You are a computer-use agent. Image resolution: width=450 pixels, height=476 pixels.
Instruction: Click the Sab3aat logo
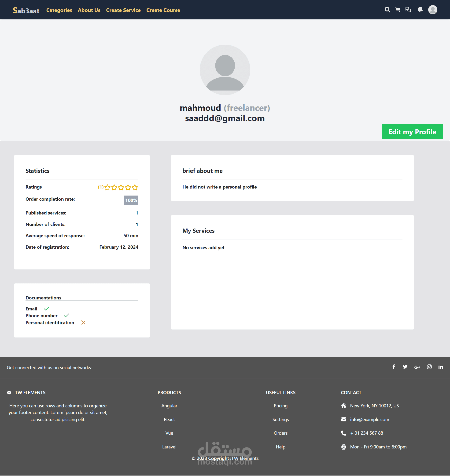[x=26, y=10]
